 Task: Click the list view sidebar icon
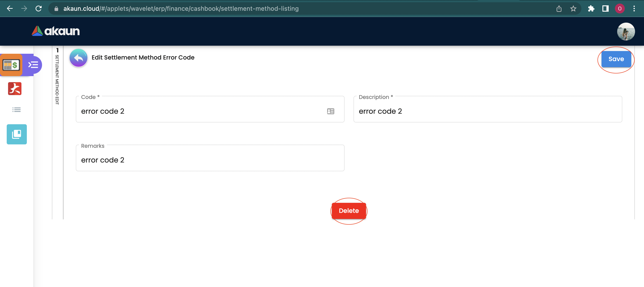pyautogui.click(x=17, y=110)
